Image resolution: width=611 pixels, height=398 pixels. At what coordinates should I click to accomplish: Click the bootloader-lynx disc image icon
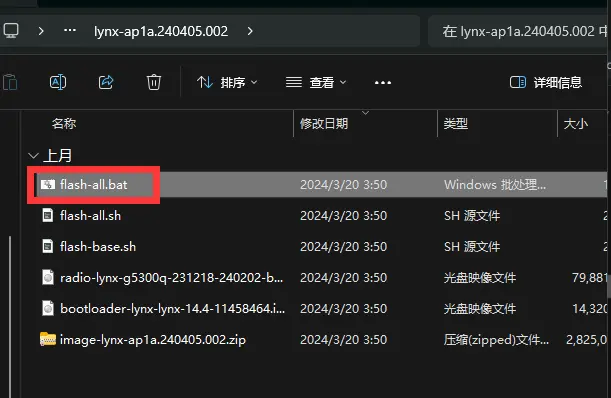tap(48, 308)
